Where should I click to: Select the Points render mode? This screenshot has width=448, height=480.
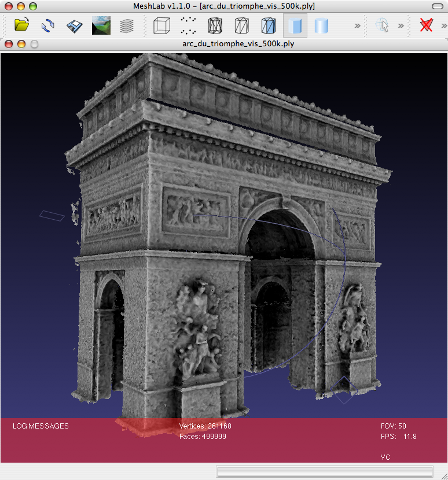[x=188, y=25]
